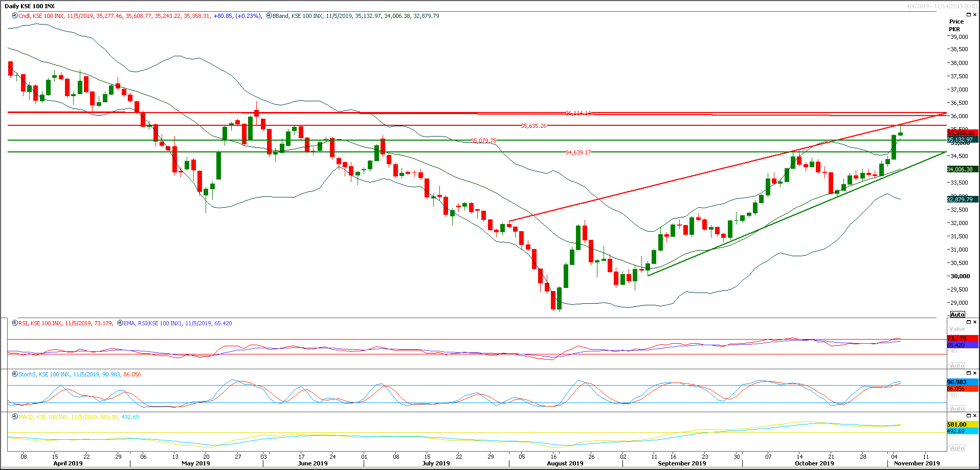Maximize the StochS indicator pane
Image resolution: width=980 pixels, height=470 pixels.
[968, 373]
